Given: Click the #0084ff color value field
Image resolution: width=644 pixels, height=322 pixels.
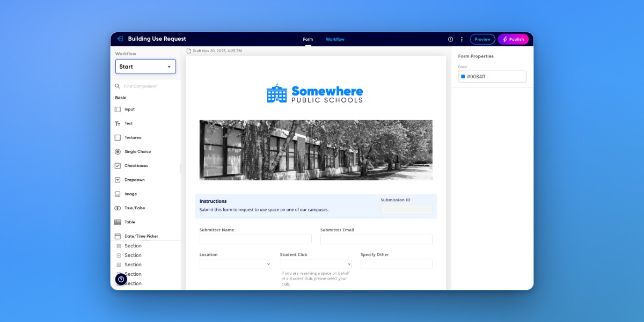Looking at the screenshot, I should click(x=492, y=77).
